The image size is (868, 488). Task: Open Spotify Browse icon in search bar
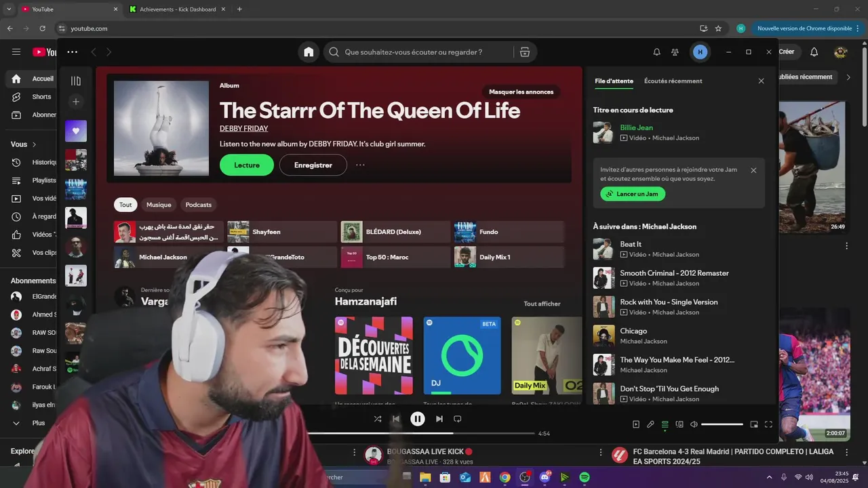point(524,52)
